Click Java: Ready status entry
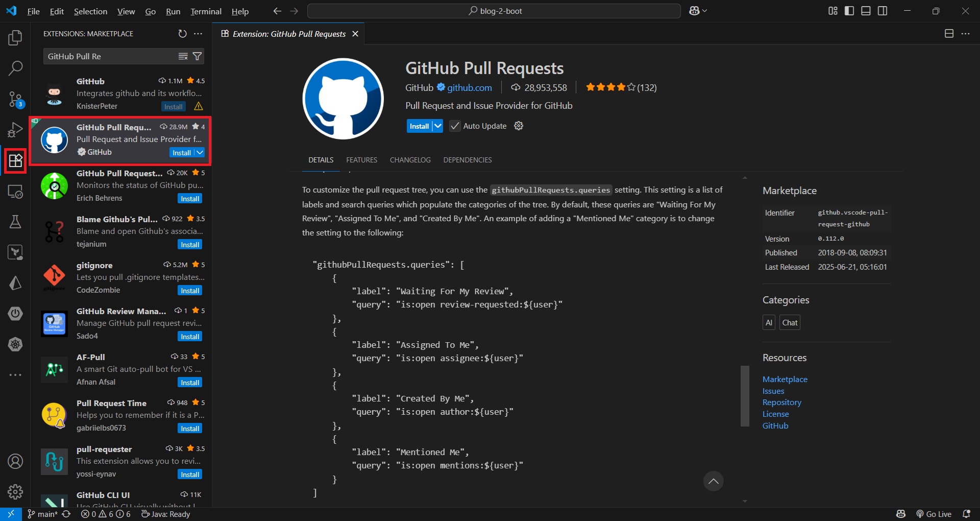Image resolution: width=980 pixels, height=521 pixels. coord(165,514)
